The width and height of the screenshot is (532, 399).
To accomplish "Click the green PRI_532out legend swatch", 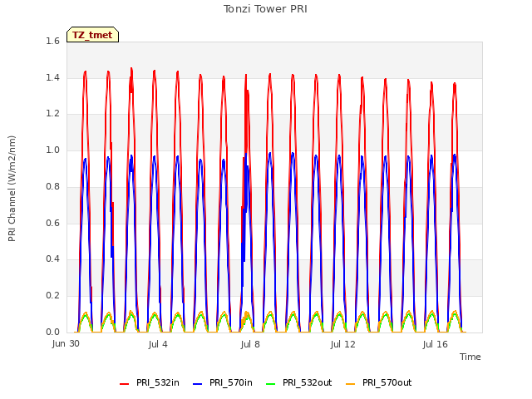I will click(271, 384).
